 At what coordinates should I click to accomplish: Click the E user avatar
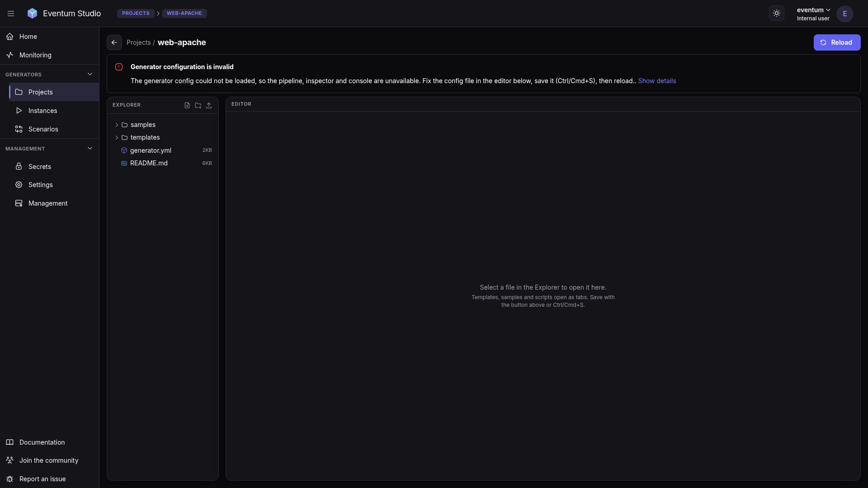click(x=844, y=14)
